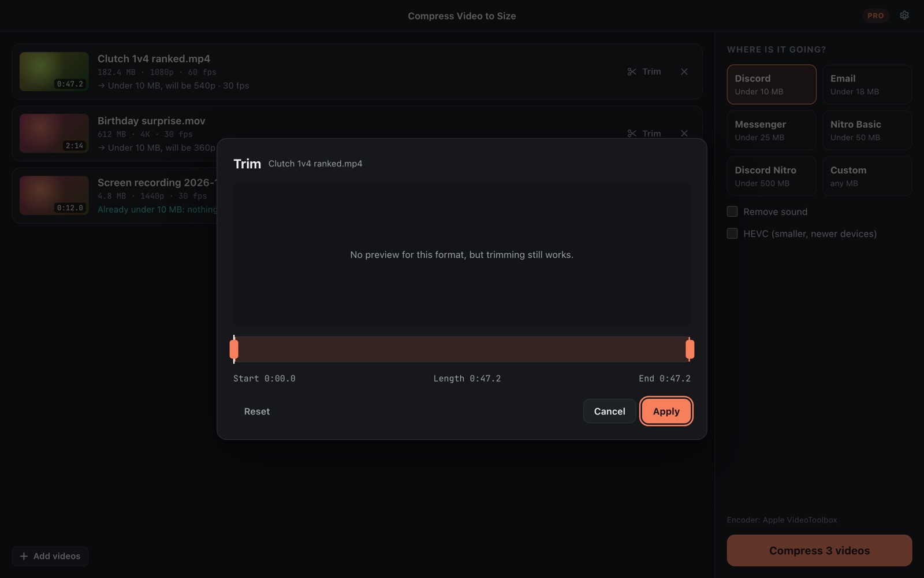Click the PRO badge
This screenshot has height=578, width=924.
click(x=875, y=16)
